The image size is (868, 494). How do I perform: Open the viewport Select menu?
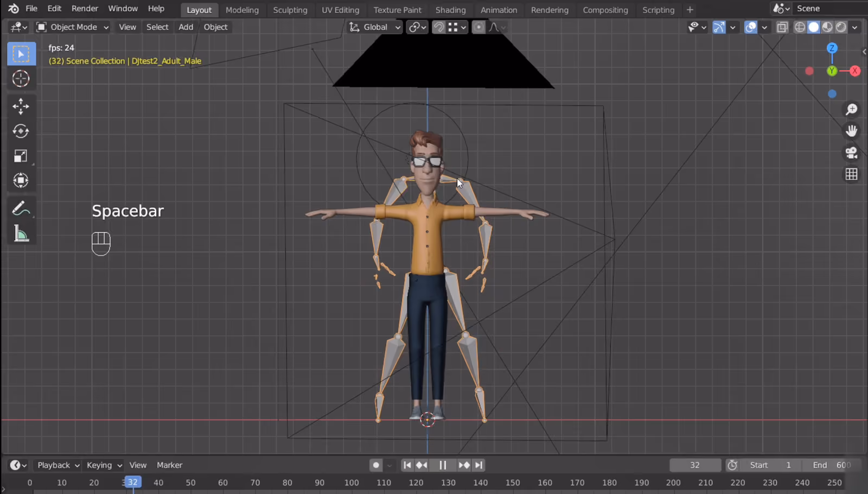coord(157,27)
